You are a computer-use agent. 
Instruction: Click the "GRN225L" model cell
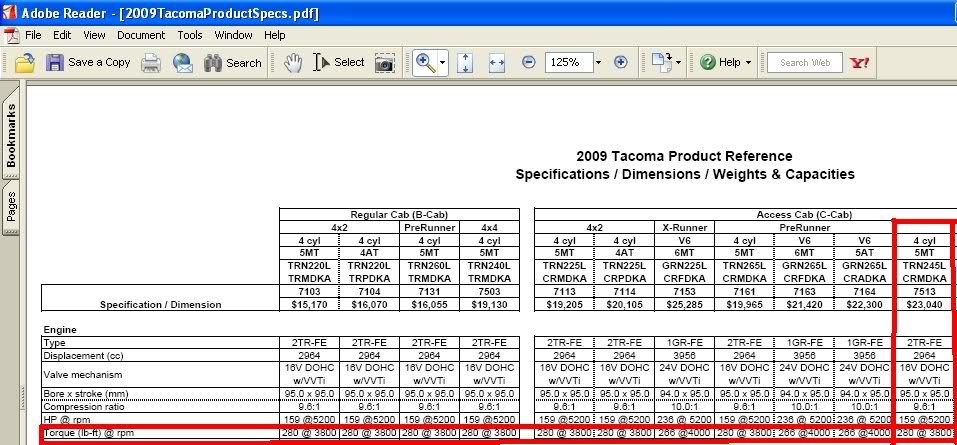point(684,266)
